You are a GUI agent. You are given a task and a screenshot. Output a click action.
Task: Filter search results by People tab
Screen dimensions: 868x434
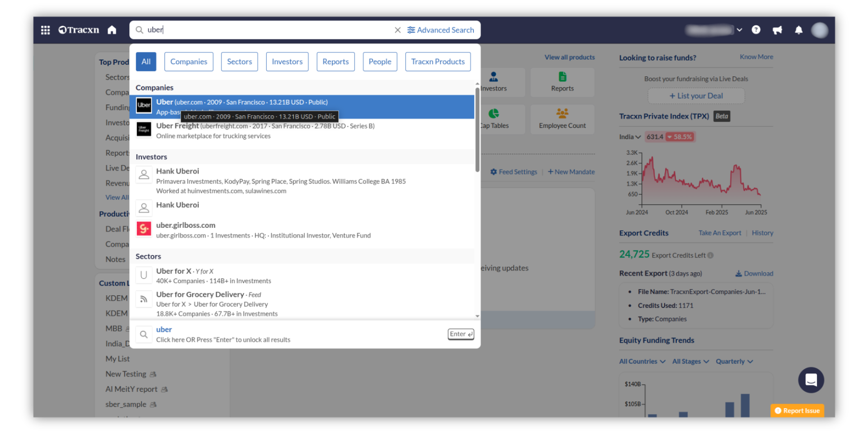pyautogui.click(x=380, y=61)
